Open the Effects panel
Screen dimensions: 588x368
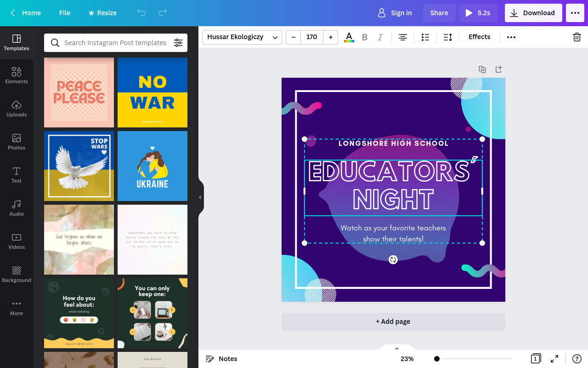pyautogui.click(x=479, y=37)
